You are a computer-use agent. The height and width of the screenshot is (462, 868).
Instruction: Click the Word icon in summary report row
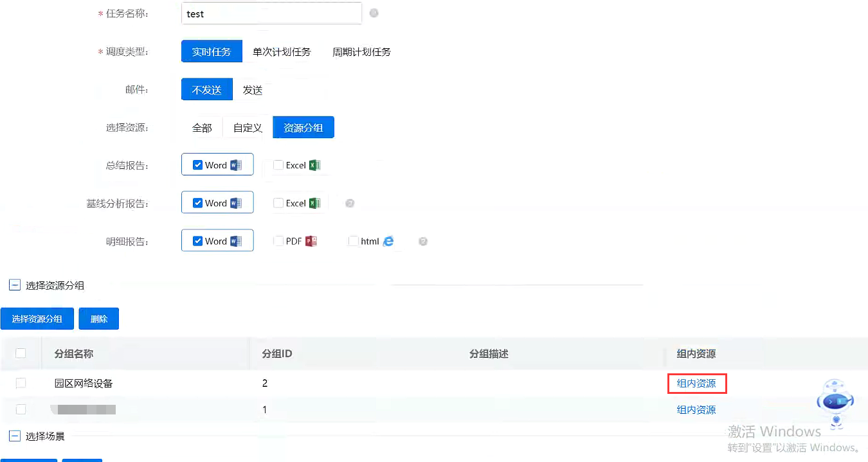pyautogui.click(x=236, y=165)
